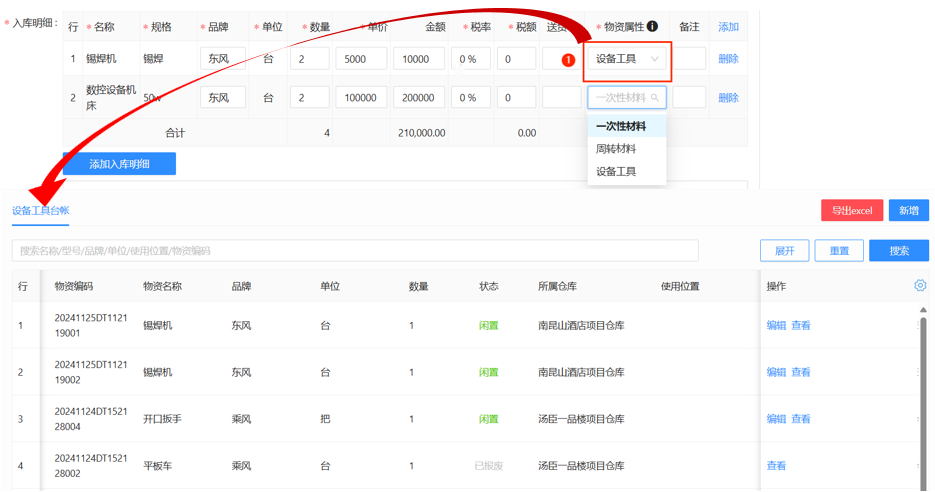
Task: Click 查看 link for the 平板车 row
Action: [776, 466]
